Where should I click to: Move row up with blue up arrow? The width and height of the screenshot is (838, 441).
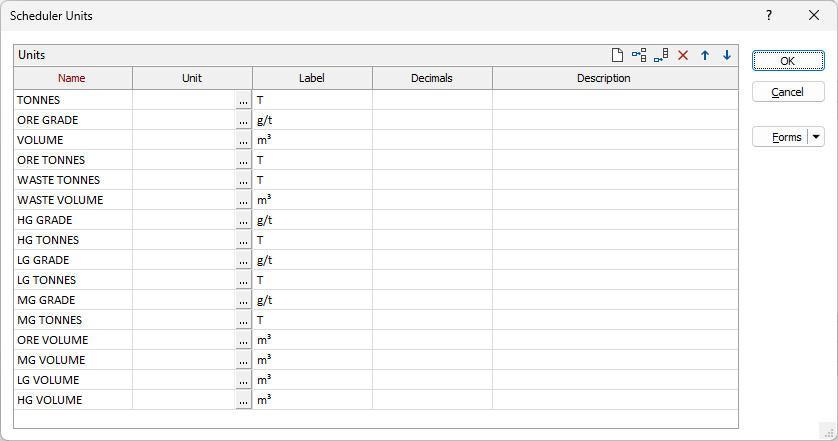(x=705, y=55)
